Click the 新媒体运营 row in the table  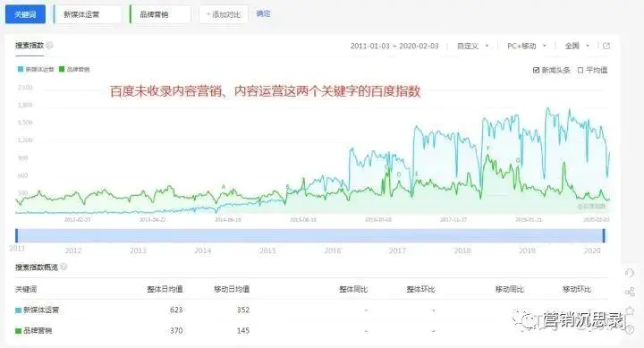coord(311,310)
